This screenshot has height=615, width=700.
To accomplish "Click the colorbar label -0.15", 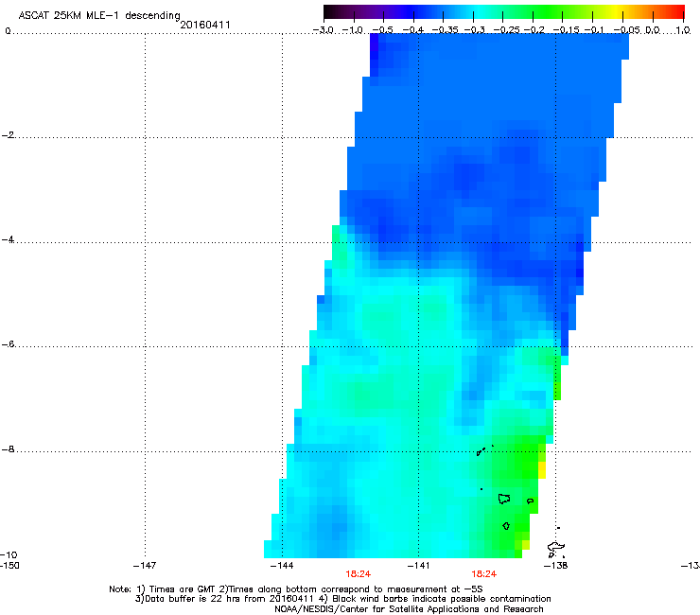I will pos(566,30).
